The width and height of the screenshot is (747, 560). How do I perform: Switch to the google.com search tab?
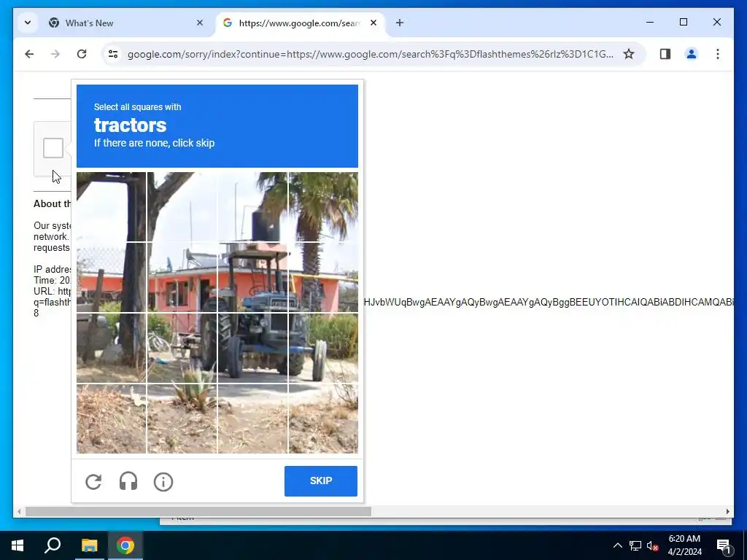[x=300, y=23]
